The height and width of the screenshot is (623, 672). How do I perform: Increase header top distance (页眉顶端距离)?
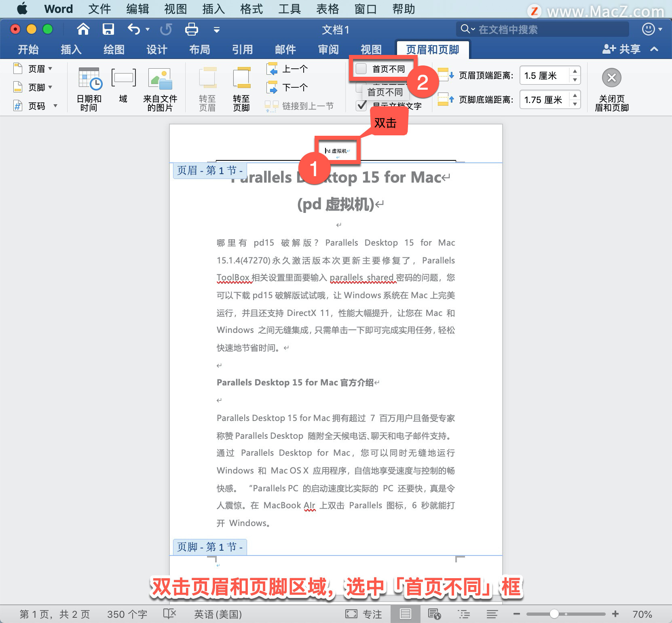tap(575, 71)
